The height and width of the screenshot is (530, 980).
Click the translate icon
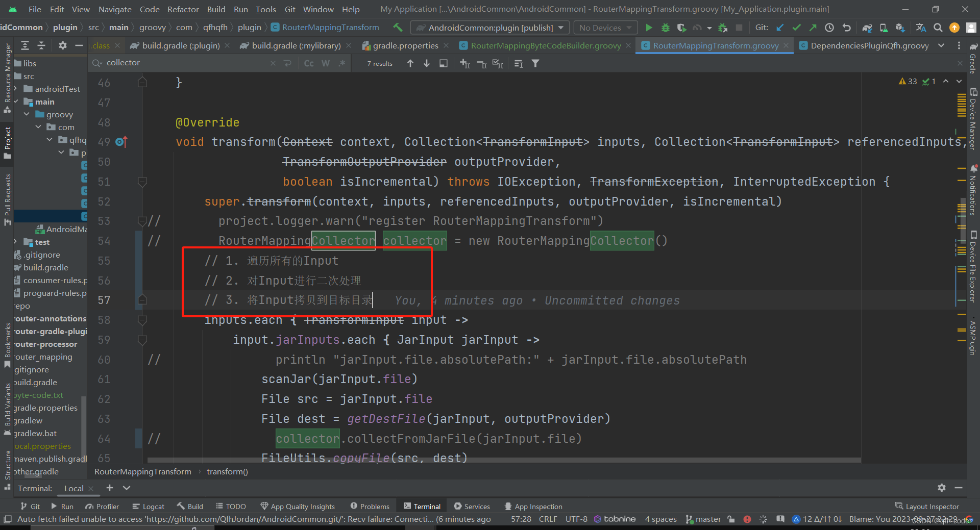pyautogui.click(x=921, y=28)
